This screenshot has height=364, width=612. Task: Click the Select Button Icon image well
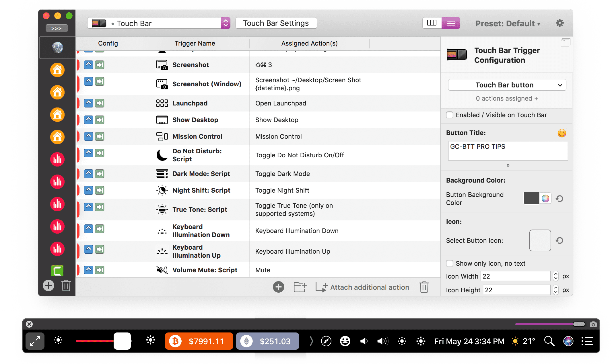[x=540, y=240]
